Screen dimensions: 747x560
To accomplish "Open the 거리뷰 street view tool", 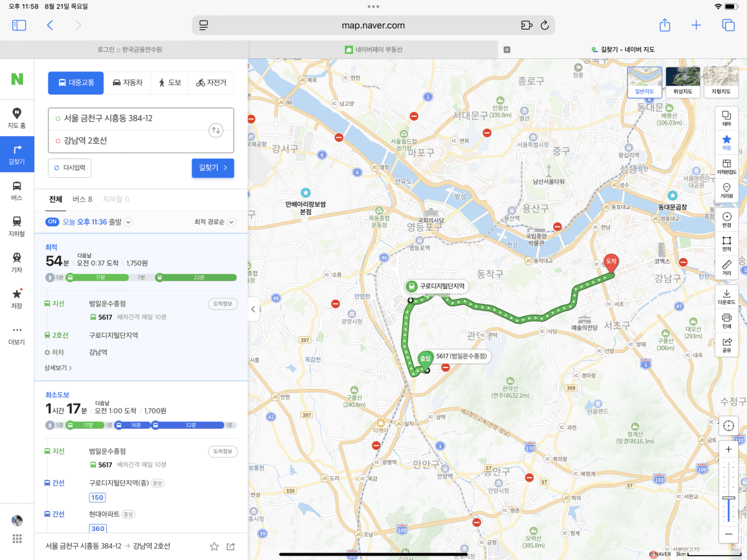I will [x=726, y=191].
